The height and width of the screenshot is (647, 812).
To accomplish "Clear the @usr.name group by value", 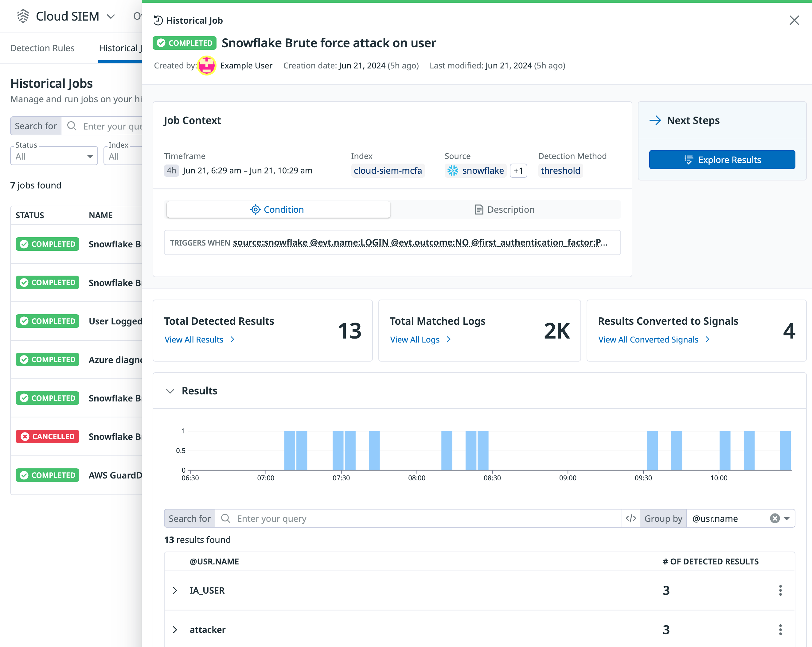I will 774,518.
